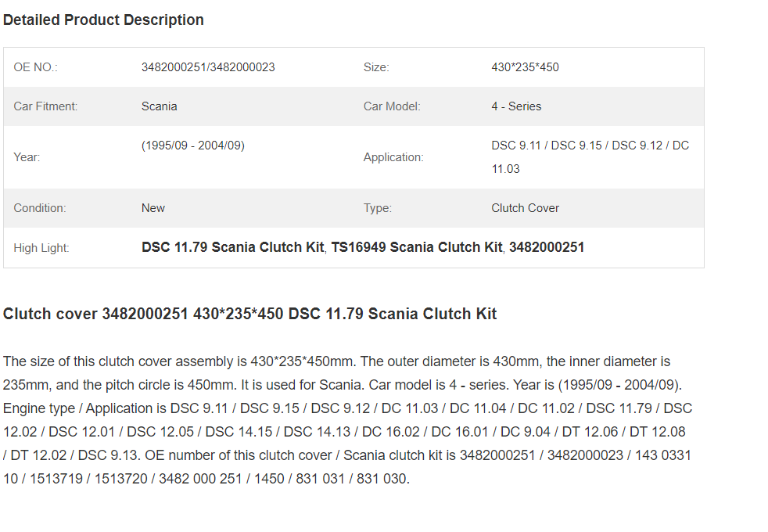Click the Detailed Product Description heading
The height and width of the screenshot is (532, 768).
[x=103, y=20]
